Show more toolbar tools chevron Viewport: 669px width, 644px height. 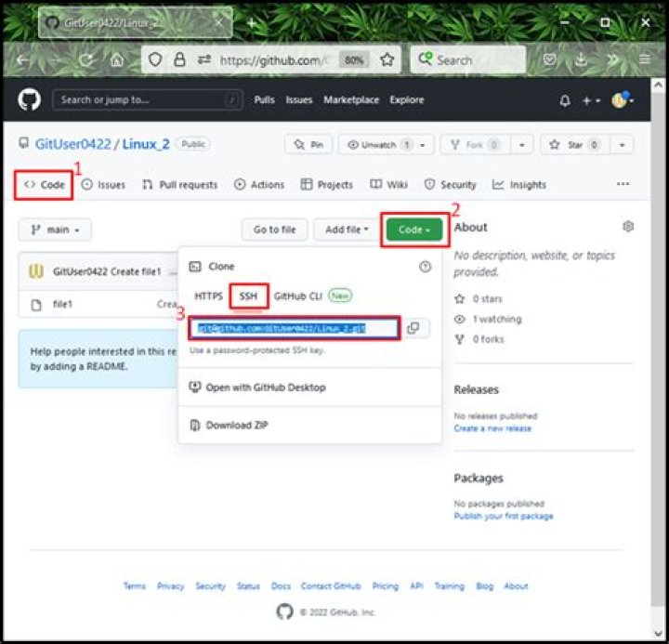[612, 59]
